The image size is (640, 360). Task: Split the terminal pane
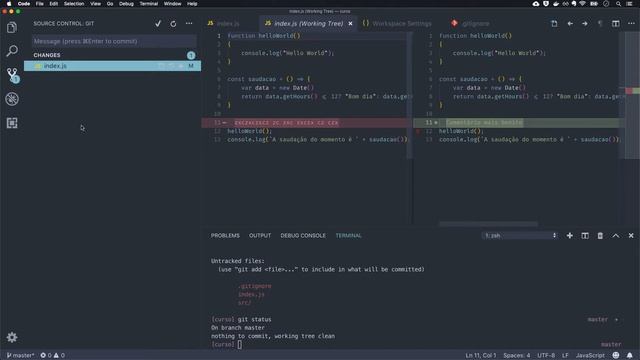tap(585, 236)
